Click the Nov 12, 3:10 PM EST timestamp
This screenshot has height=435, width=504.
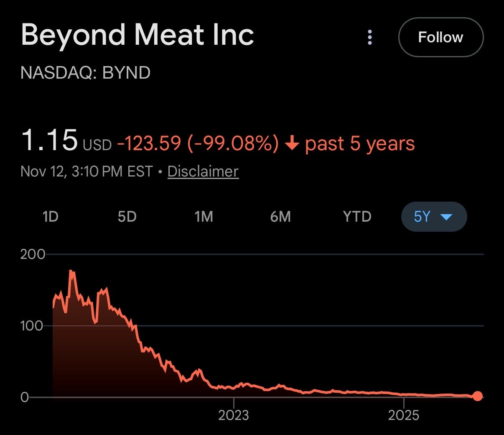pyautogui.click(x=87, y=171)
